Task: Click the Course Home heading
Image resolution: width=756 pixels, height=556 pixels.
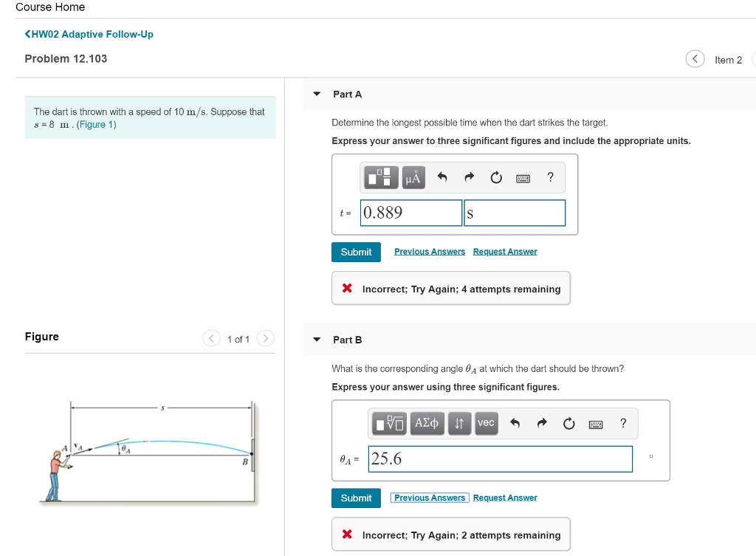Action: [50, 7]
